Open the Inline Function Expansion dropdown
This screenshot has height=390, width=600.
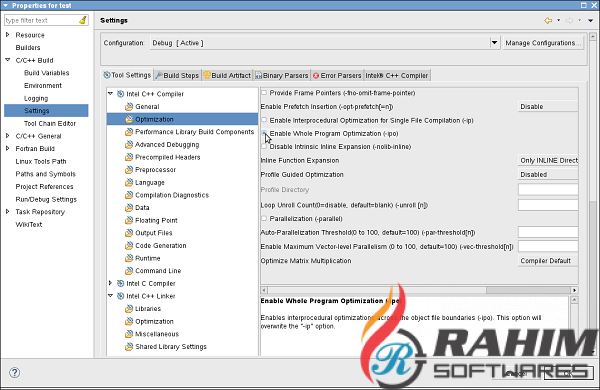(548, 160)
